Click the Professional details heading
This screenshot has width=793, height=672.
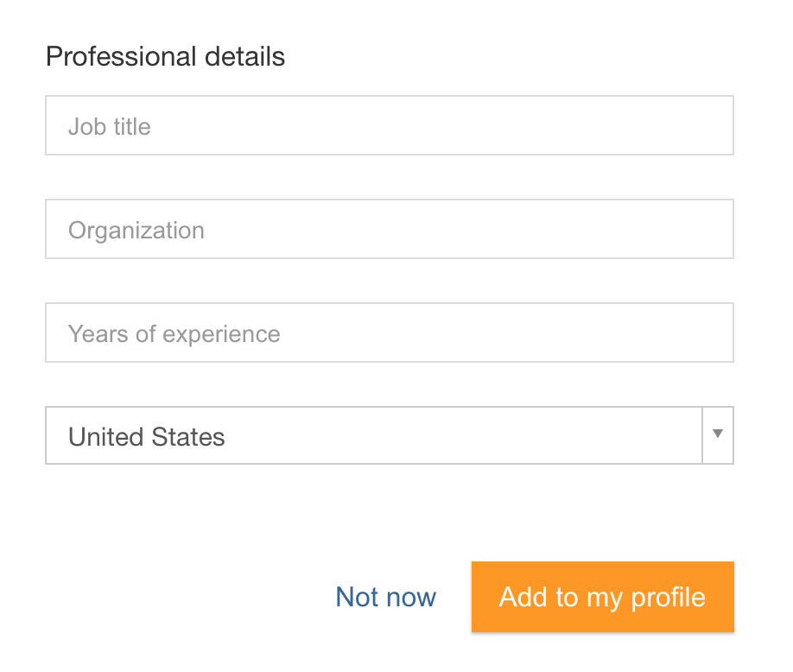click(165, 56)
